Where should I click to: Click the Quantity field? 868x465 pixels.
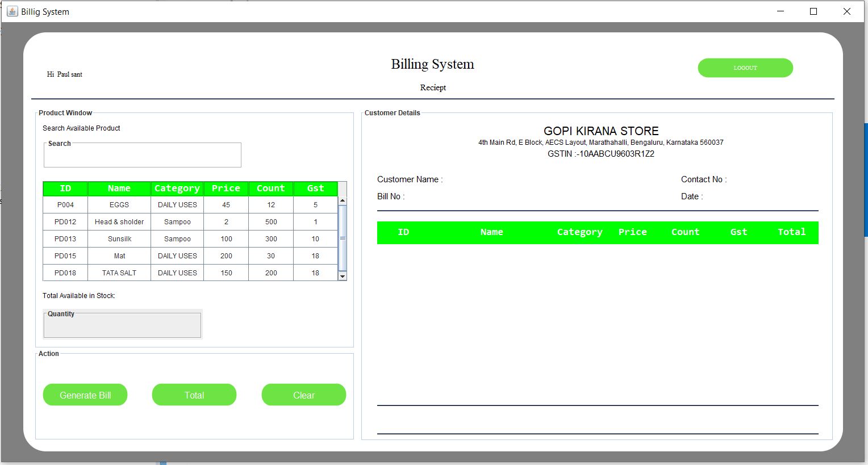[122, 326]
